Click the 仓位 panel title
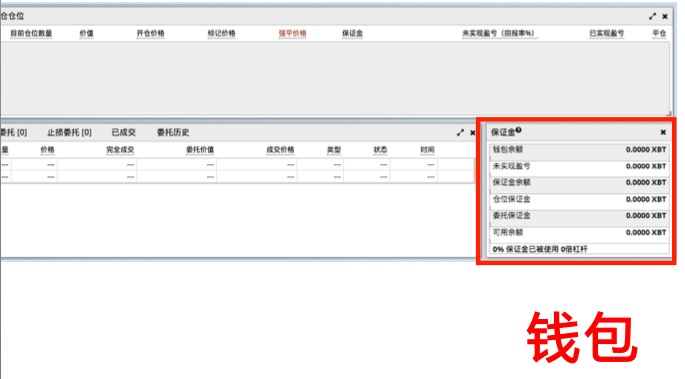Viewport: 685px width, 379px height. (12, 16)
